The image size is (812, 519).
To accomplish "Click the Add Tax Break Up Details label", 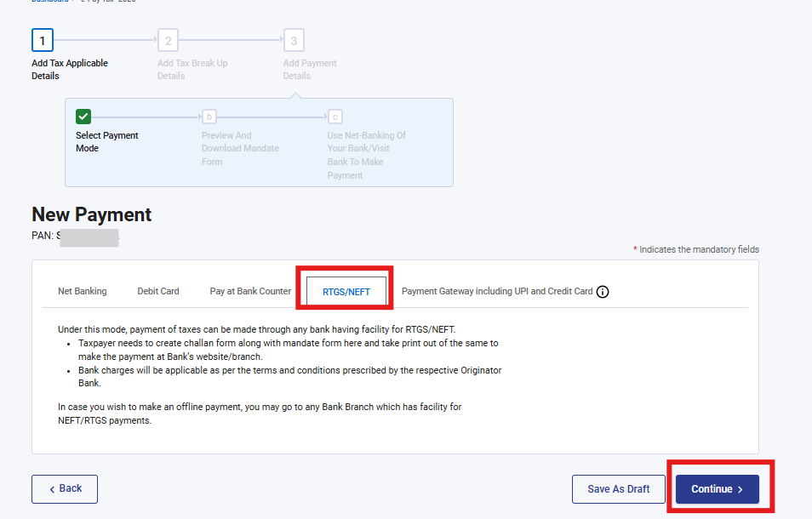I will 192,69.
